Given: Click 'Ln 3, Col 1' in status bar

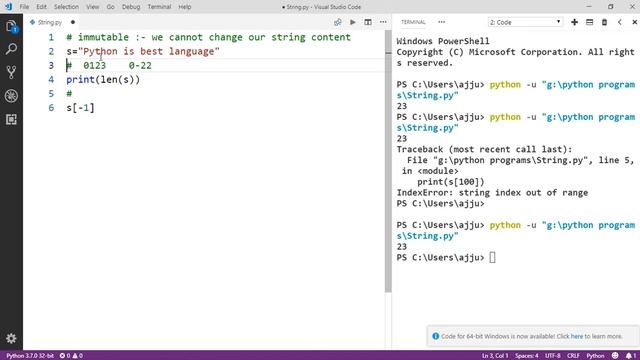Looking at the screenshot, I should [495, 356].
